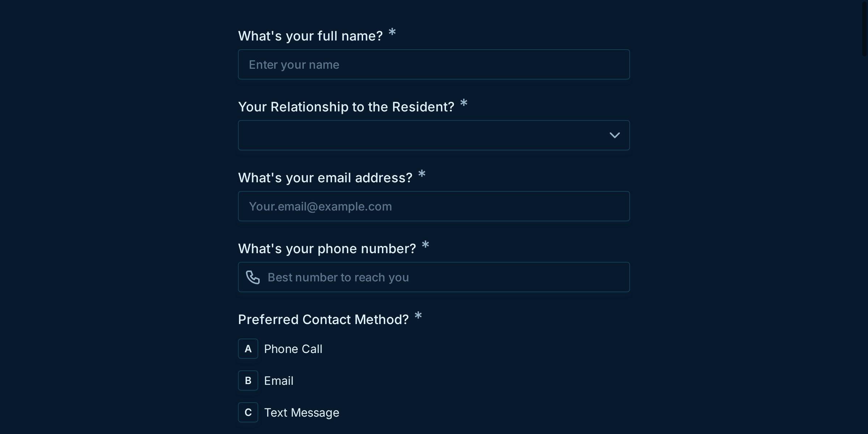Select Email as contact method
Image resolution: width=868 pixels, height=434 pixels.
pos(278,380)
